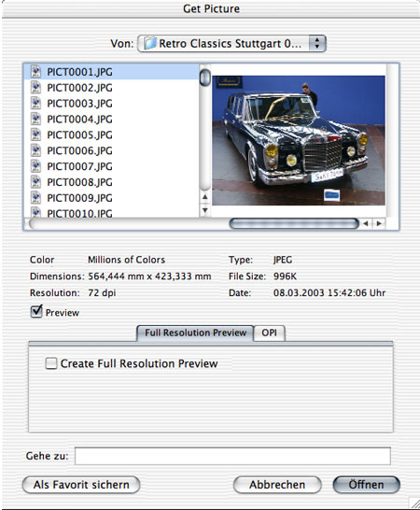Screen dimensions: 420x510
Task: Click the file icon next to PICT0003.JPG
Action: [35, 103]
